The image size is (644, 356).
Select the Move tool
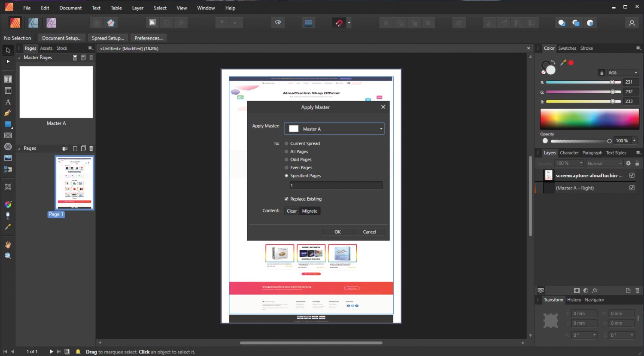tap(8, 50)
